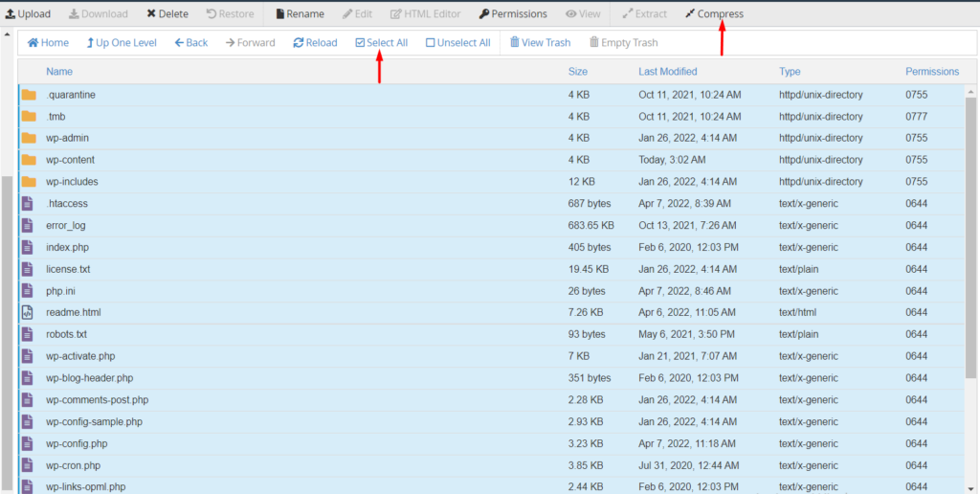
Task: Click Empty Trash
Action: (x=624, y=42)
